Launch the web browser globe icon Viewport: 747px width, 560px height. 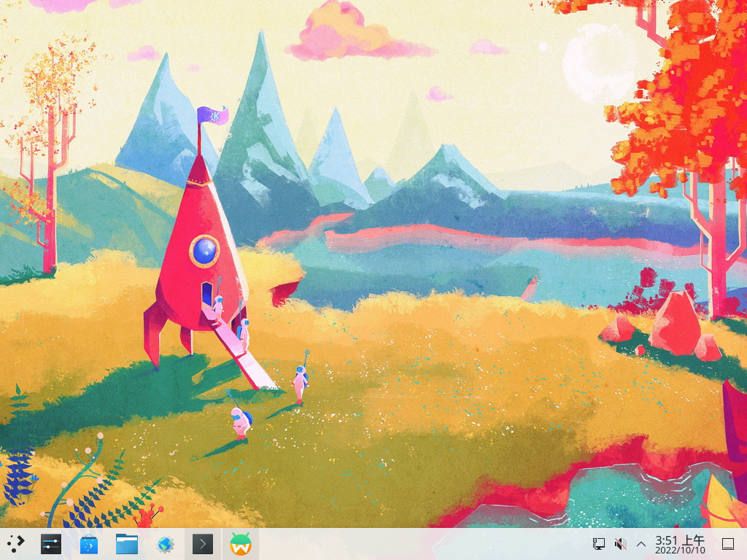point(165,544)
